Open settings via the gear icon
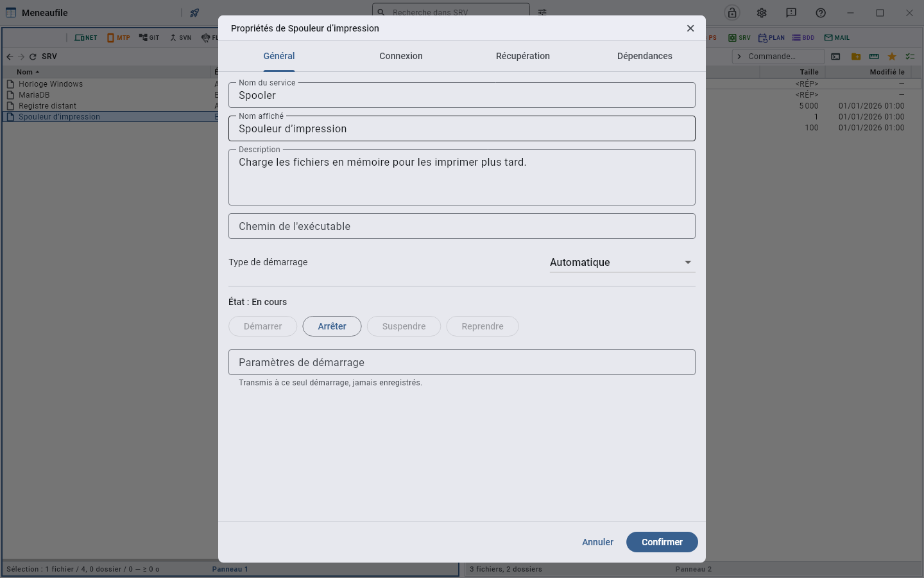This screenshot has height=578, width=924. 762,13
